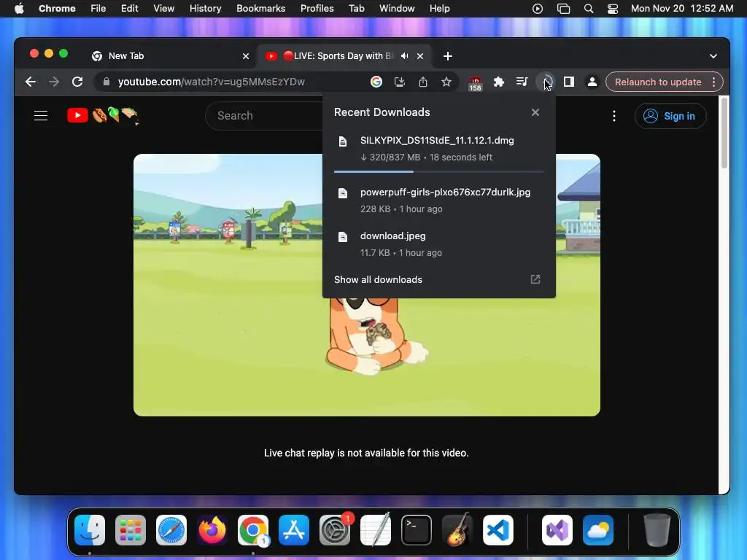The width and height of the screenshot is (747, 560).
Task: Open Launchpad from the Dock
Action: click(131, 530)
